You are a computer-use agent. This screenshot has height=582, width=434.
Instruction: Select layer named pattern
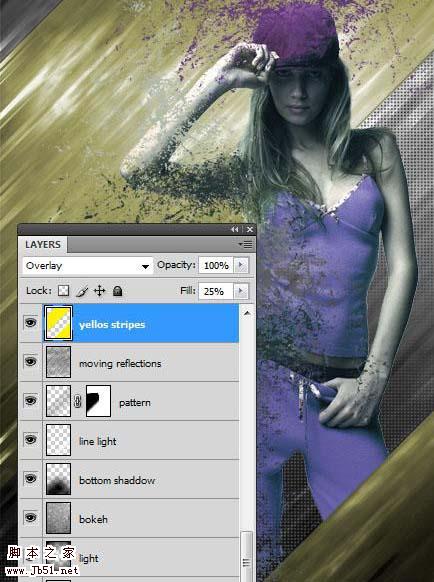point(135,403)
